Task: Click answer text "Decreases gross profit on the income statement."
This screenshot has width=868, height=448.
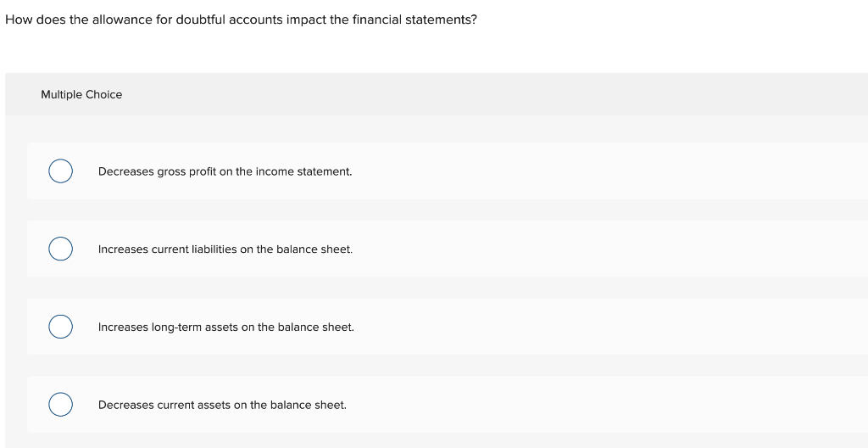Action: point(225,172)
